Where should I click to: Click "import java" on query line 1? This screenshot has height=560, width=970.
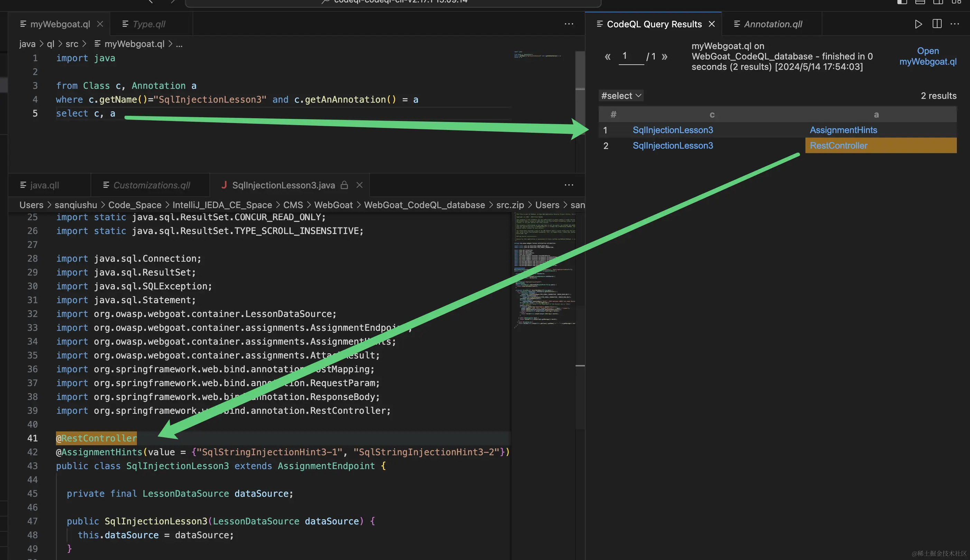[85, 58]
